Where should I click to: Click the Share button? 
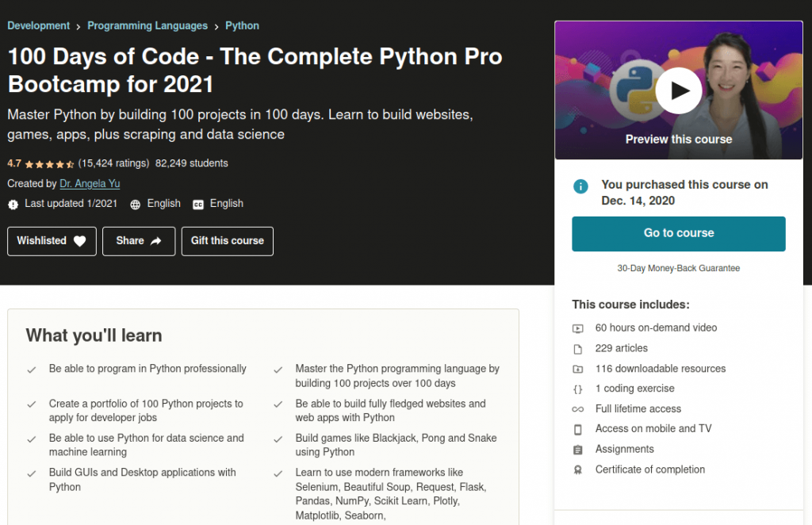(x=139, y=241)
